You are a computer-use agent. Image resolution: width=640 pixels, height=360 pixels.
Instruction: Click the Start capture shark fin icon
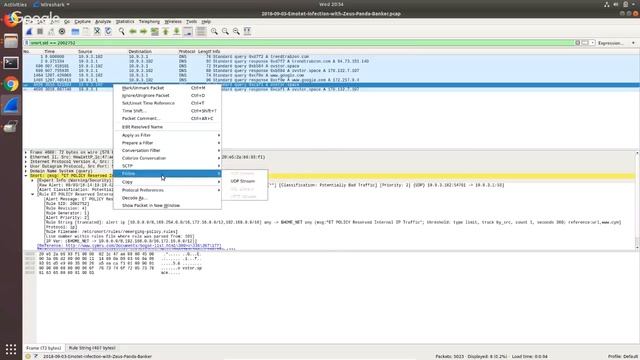[29, 31]
